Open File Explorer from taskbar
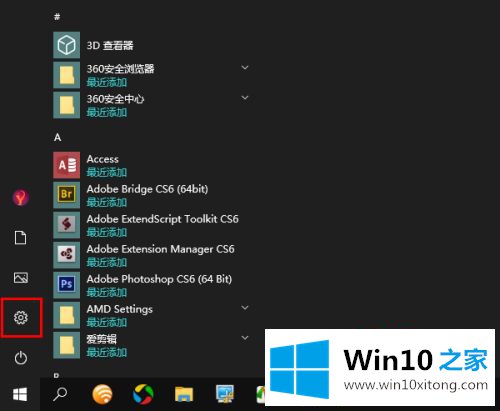Viewport: 500px width, 411px height. coord(184,395)
